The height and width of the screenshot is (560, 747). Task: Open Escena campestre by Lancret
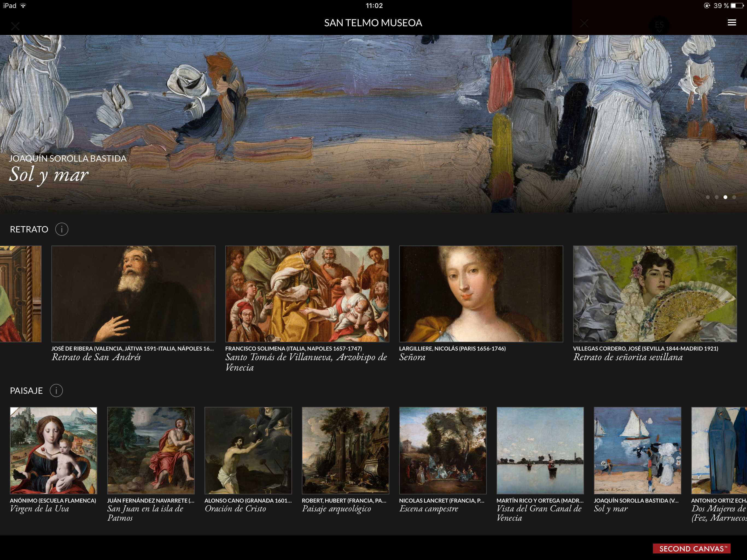click(x=442, y=451)
